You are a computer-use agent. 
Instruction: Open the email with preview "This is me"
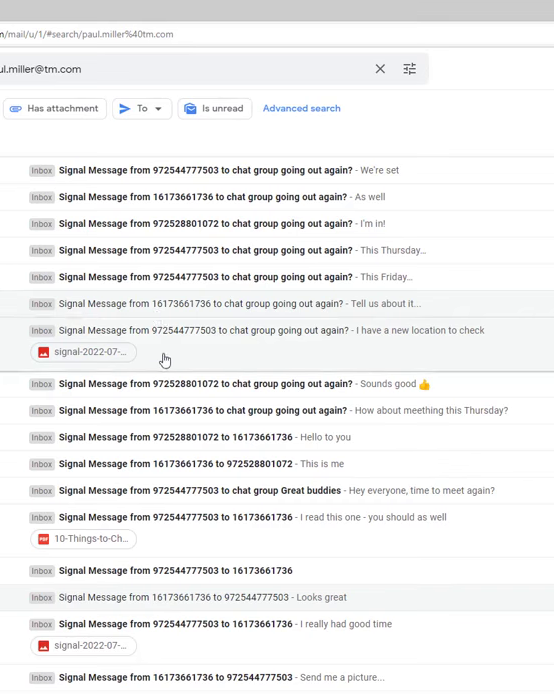pyautogui.click(x=277, y=464)
